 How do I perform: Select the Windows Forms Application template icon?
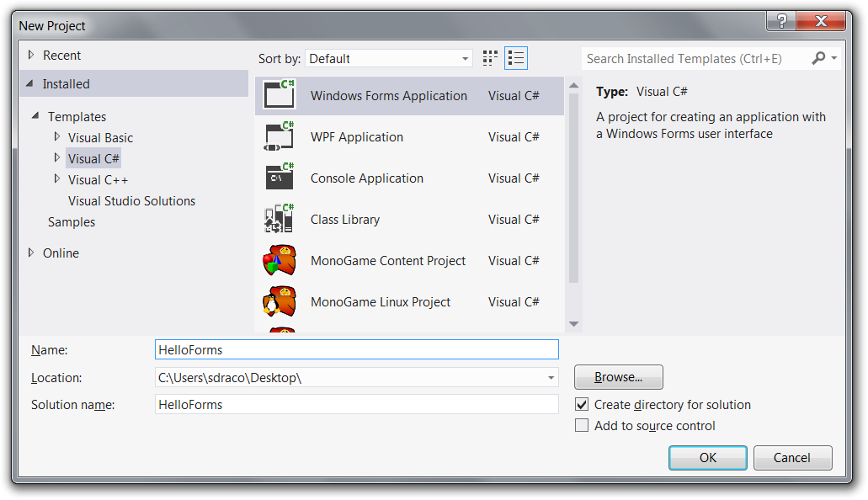point(279,95)
